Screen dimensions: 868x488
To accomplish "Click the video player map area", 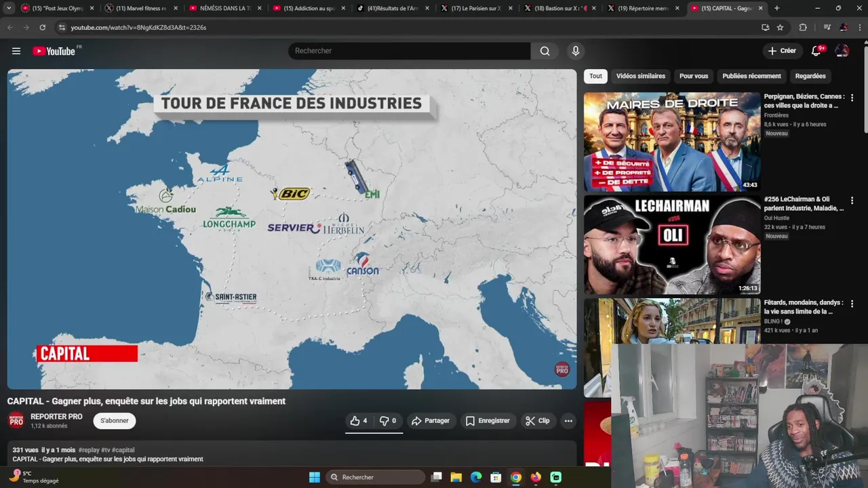I will point(292,228).
